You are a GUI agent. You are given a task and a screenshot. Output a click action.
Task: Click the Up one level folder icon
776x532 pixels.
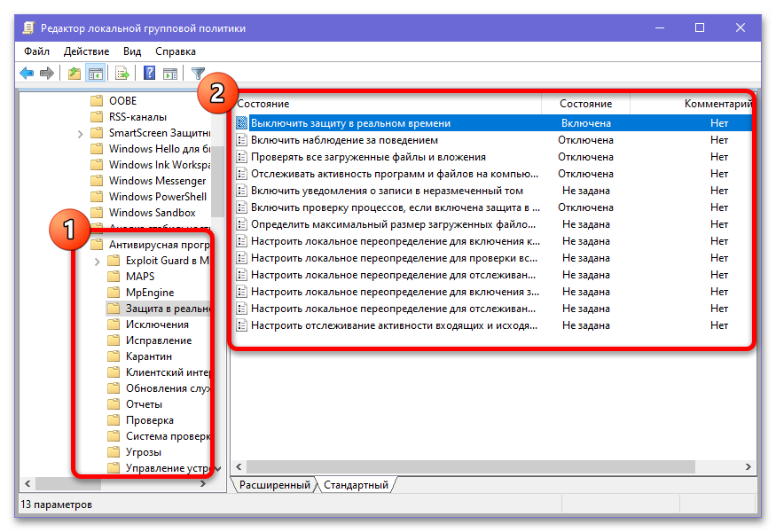tap(74, 74)
